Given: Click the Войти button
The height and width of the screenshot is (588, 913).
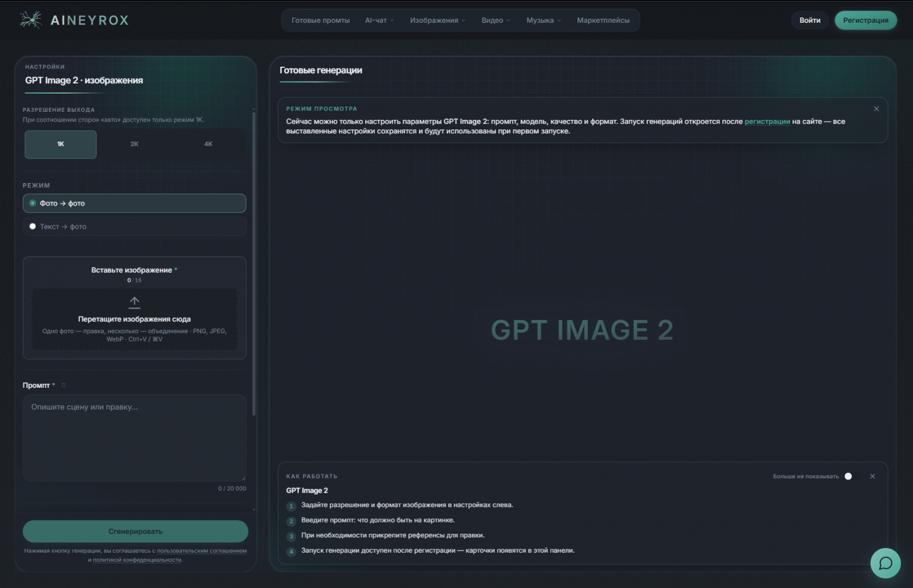Looking at the screenshot, I should click(x=810, y=21).
